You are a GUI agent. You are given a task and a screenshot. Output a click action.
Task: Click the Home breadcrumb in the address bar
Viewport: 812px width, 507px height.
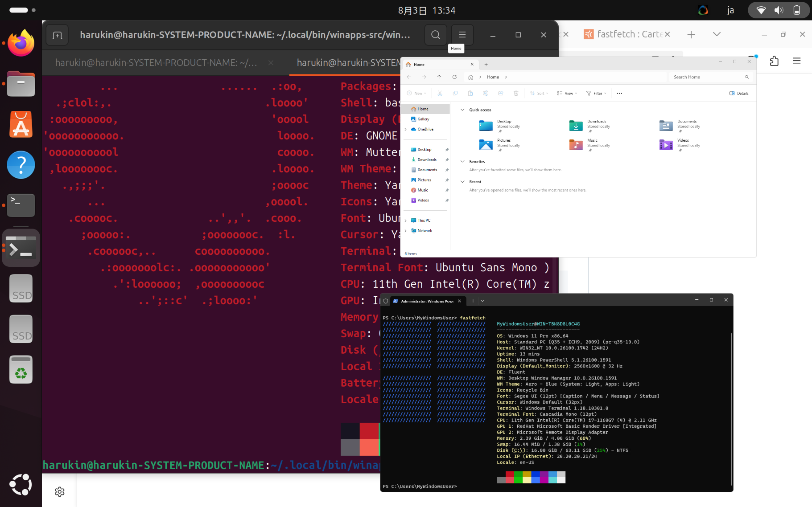493,77
